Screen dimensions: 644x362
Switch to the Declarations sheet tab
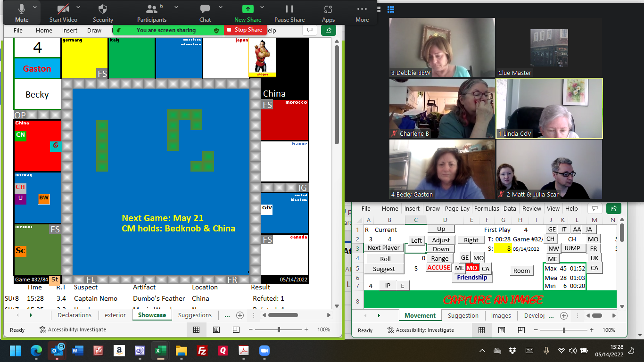[74, 315]
